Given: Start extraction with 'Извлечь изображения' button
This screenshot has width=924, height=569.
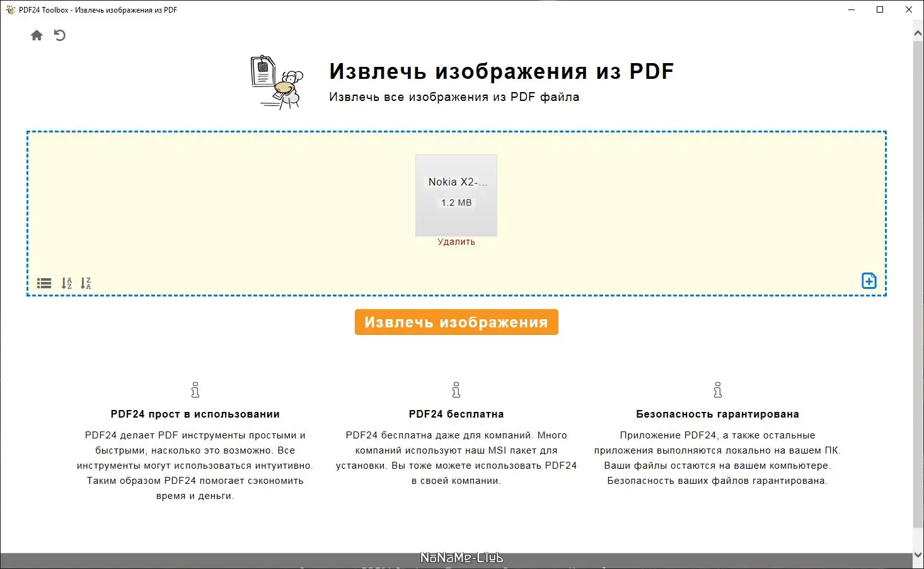Looking at the screenshot, I should pyautogui.click(x=456, y=322).
